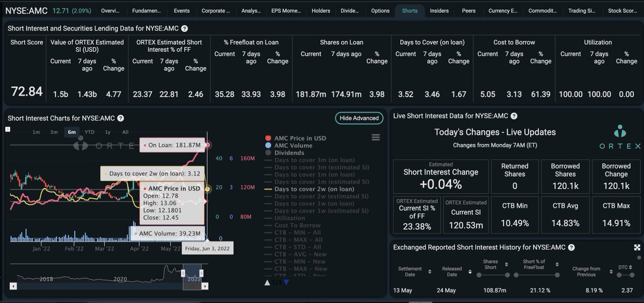
Task: Toggle Dividends series in legend
Action: [x=284, y=153]
